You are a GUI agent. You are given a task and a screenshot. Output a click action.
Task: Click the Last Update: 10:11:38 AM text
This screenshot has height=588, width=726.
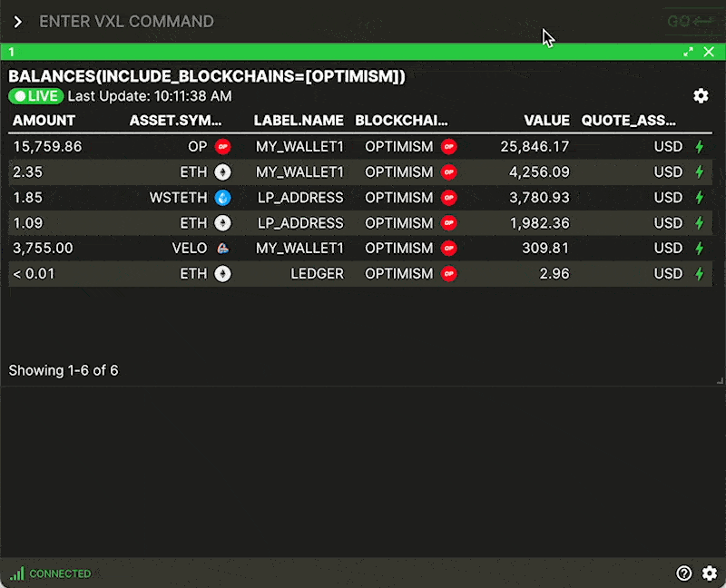click(x=150, y=96)
